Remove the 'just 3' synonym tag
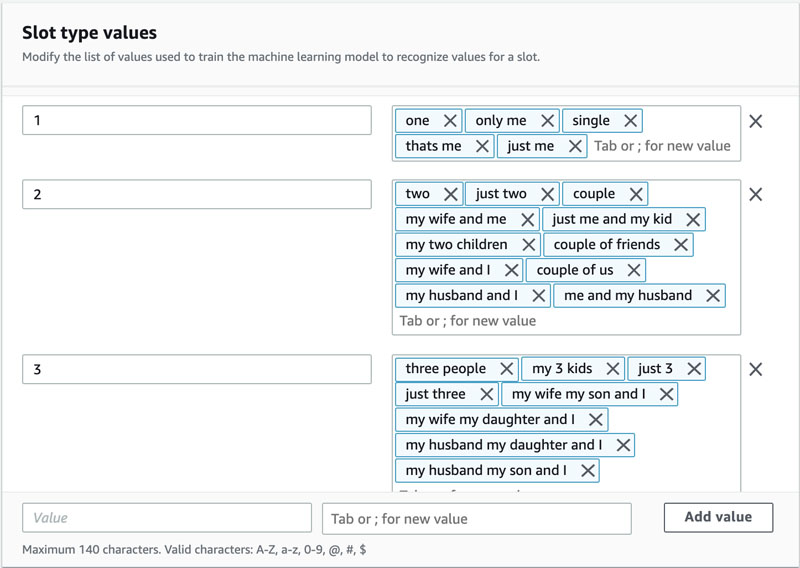 click(694, 369)
